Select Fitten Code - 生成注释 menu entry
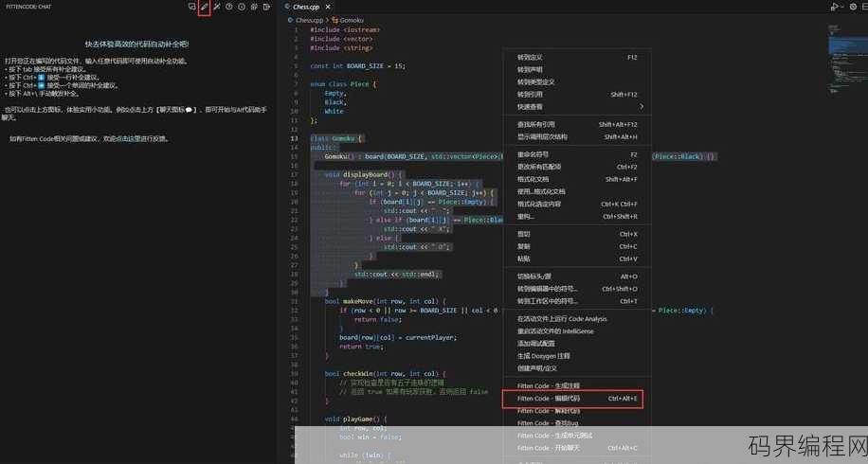The image size is (868, 464). [x=577, y=385]
